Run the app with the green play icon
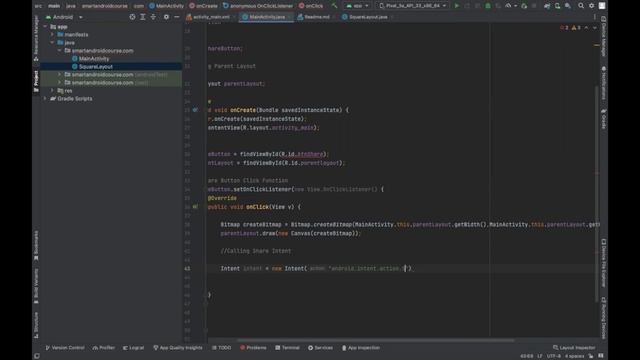The image size is (640, 360). coord(457,6)
